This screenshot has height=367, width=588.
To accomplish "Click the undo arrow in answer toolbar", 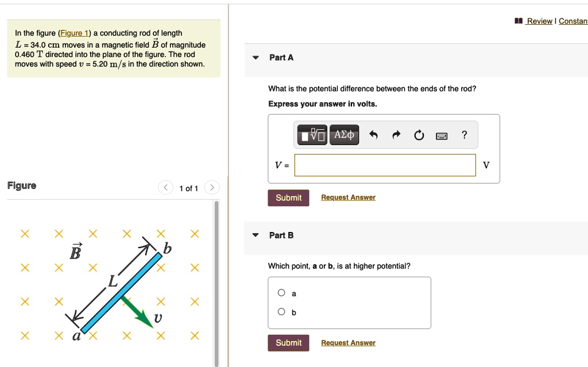I will 373,135.
